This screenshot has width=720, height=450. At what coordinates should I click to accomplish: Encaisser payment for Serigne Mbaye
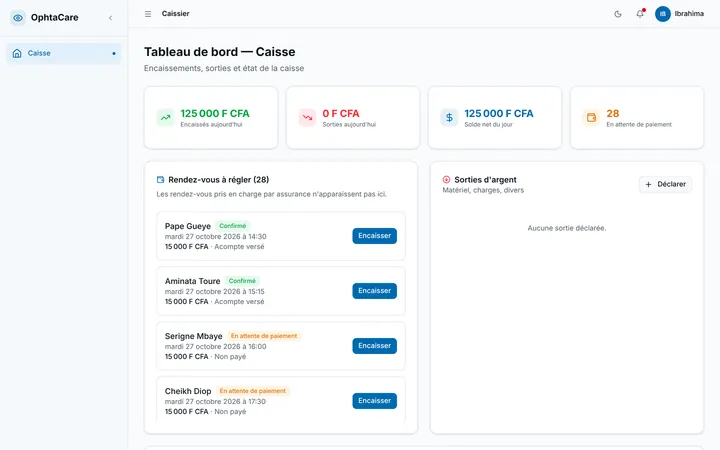click(x=374, y=346)
